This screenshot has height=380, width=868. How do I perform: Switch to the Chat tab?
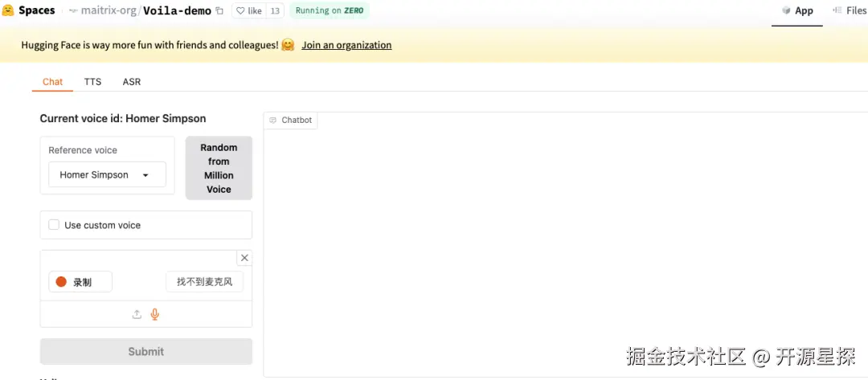point(52,81)
